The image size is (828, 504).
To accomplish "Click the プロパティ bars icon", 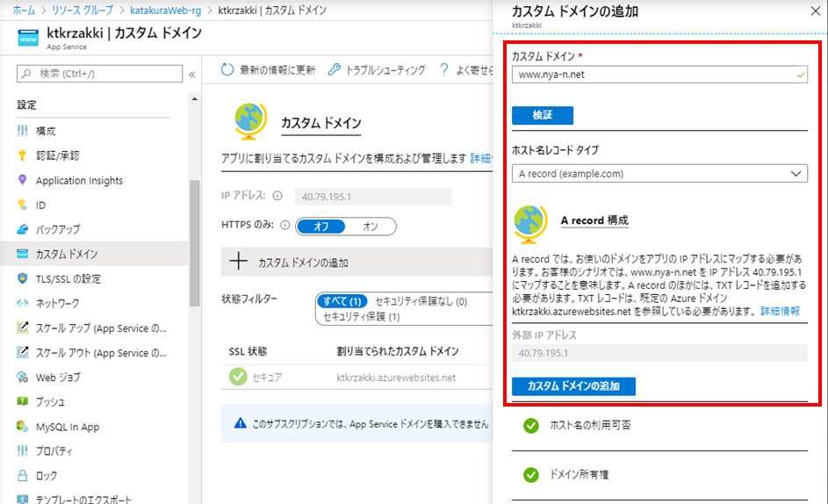I will [x=22, y=450].
